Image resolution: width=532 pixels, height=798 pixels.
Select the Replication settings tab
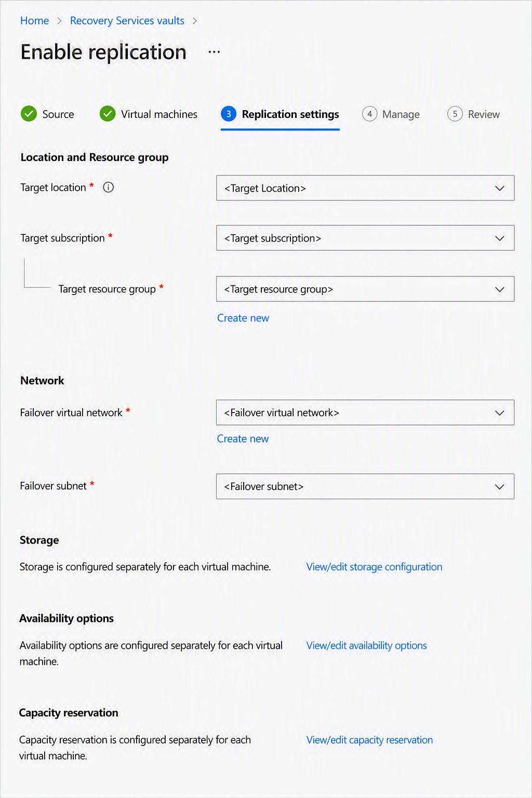(x=280, y=114)
